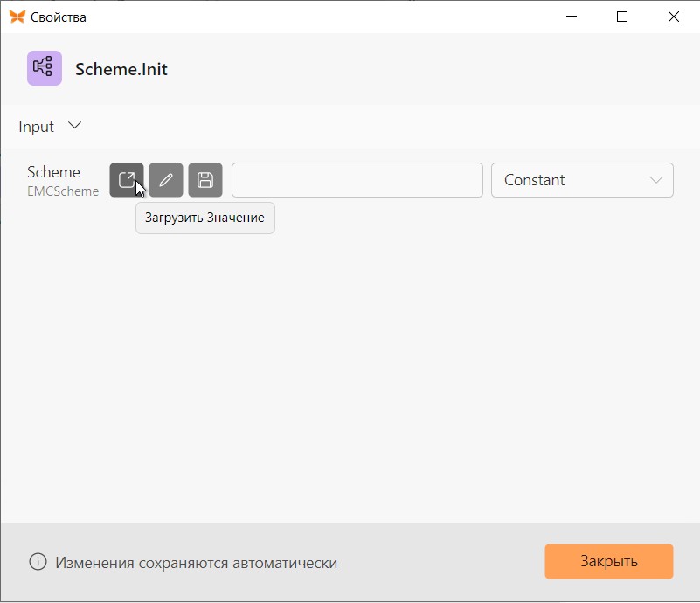
Task: Click the Загрузить Значение tooltip
Action: pyautogui.click(x=204, y=218)
